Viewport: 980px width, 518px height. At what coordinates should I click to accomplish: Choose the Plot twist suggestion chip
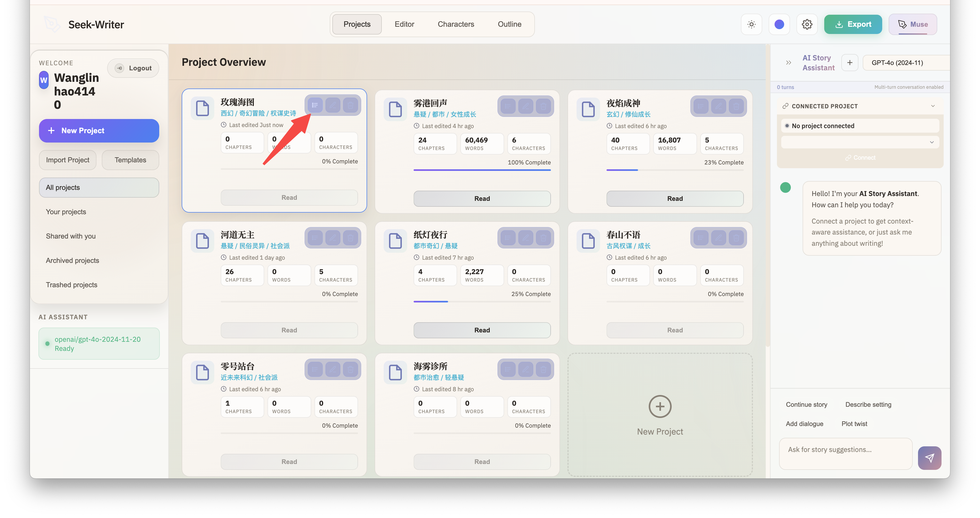[x=854, y=424]
